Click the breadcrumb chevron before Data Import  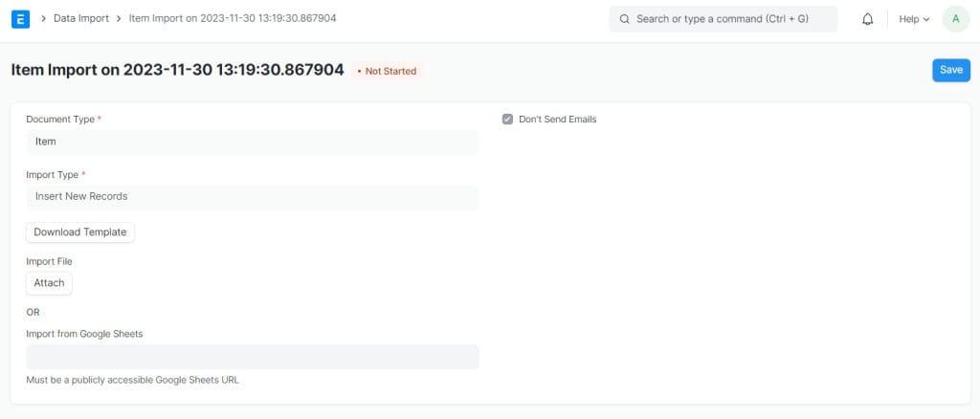(44, 18)
